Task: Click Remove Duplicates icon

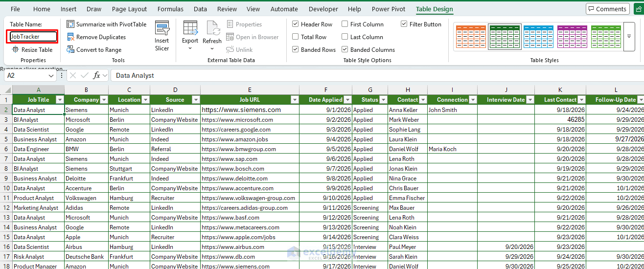Action: (x=70, y=37)
